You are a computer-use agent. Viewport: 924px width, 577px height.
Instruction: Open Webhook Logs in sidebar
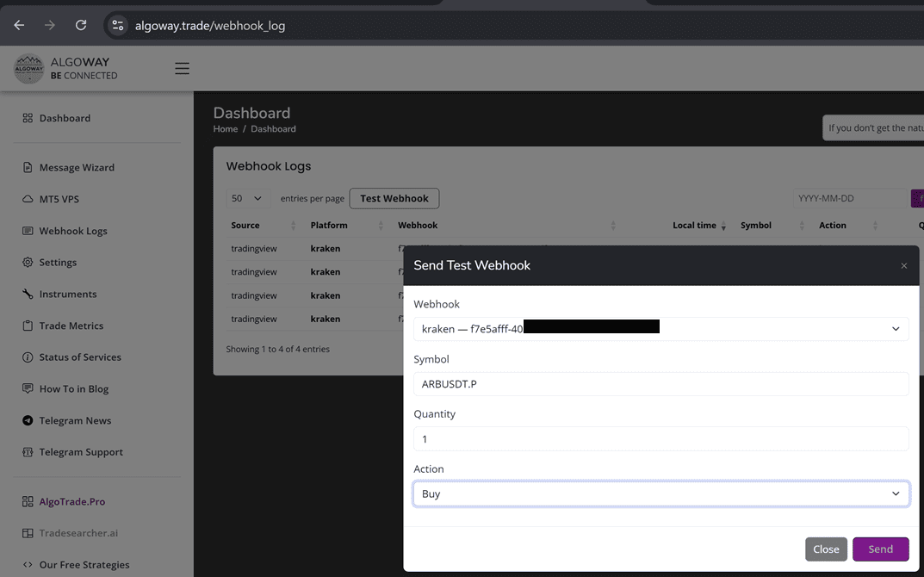point(73,231)
